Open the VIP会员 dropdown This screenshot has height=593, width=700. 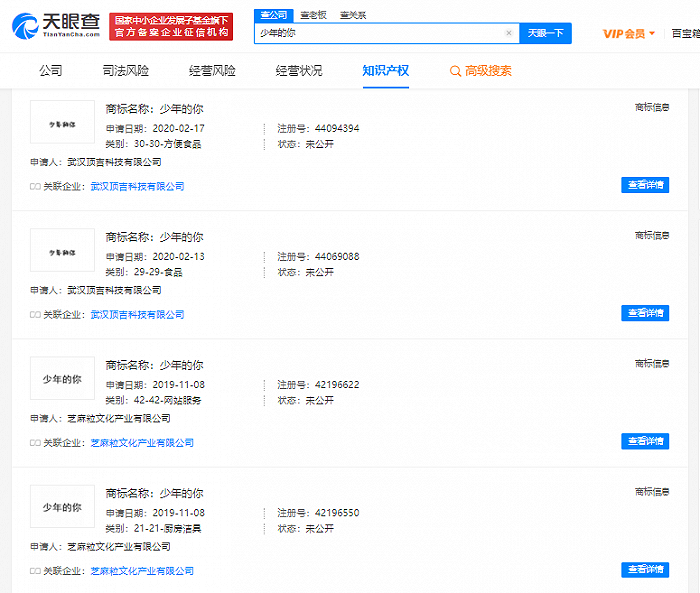629,34
